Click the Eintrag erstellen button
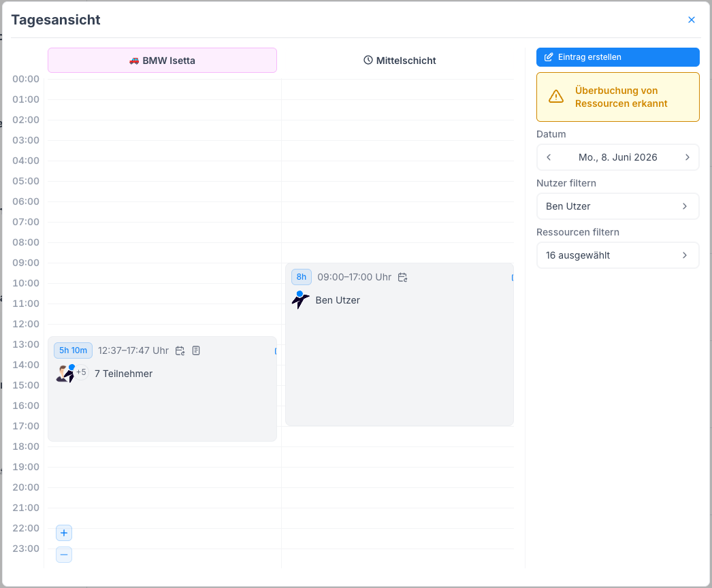712x588 pixels. click(617, 57)
